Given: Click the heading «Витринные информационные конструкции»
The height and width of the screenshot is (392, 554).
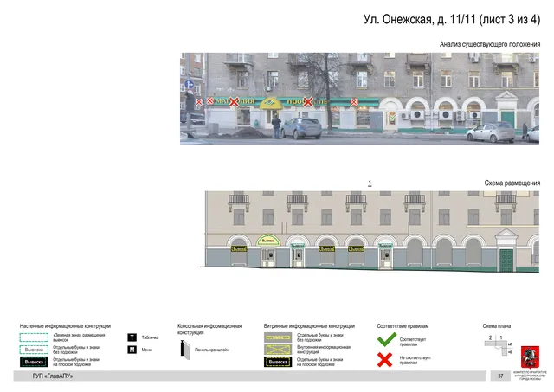Looking at the screenshot, I should (309, 326).
